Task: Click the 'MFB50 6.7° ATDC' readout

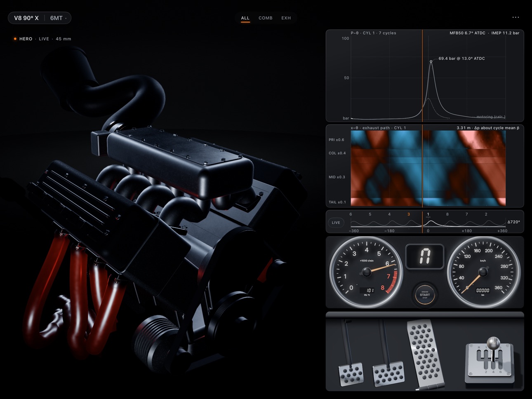Action: (468, 33)
